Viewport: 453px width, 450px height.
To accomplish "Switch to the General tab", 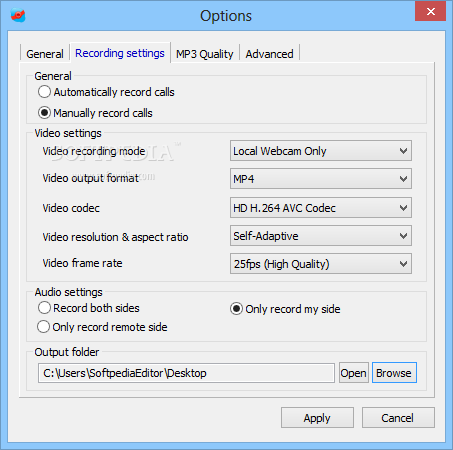I will point(45,54).
